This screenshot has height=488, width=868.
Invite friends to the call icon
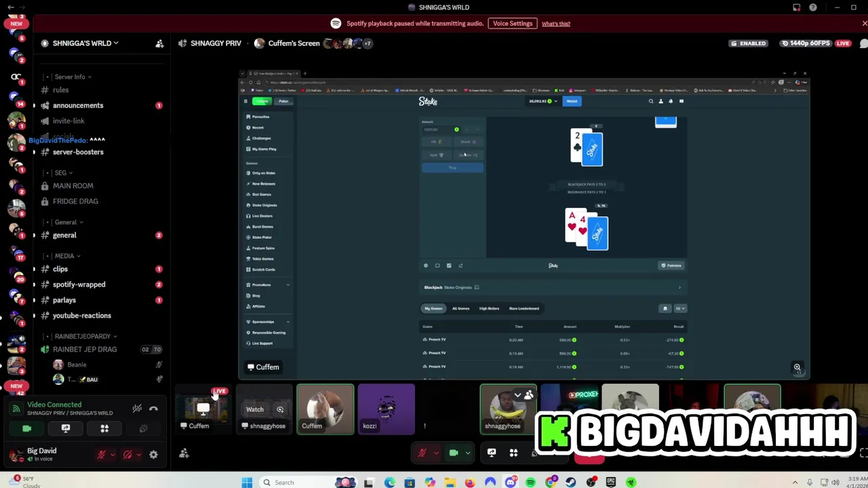coord(184,453)
